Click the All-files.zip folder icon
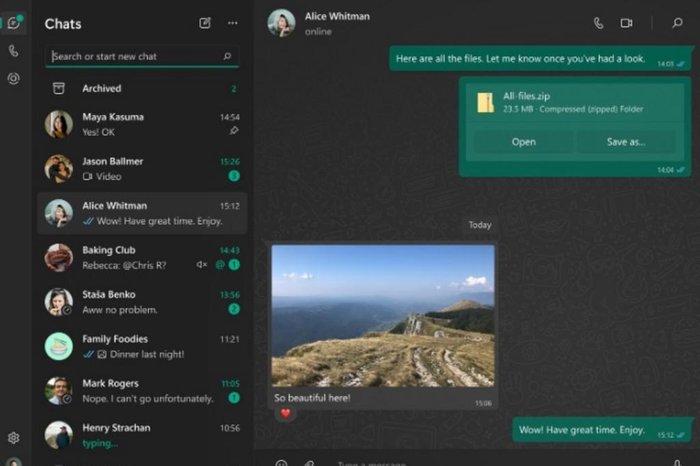Image resolution: width=700 pixels, height=466 pixels. 485,102
